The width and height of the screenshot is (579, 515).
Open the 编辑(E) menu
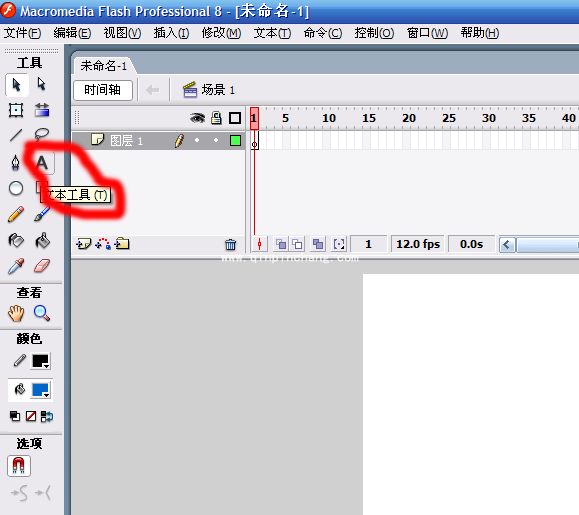pos(72,33)
